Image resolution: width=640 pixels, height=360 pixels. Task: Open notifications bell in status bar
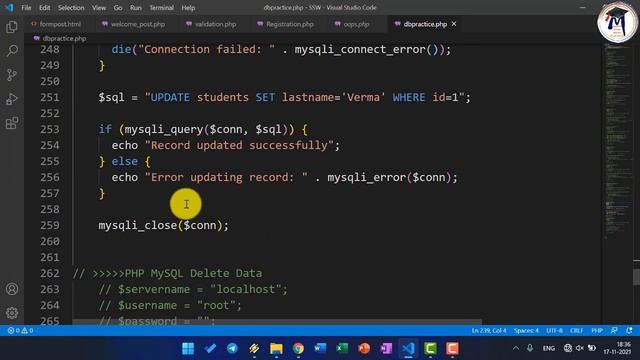tap(629, 330)
